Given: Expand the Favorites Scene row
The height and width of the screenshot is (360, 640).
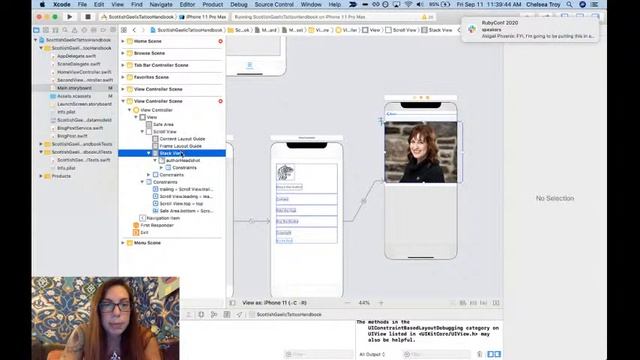Looking at the screenshot, I should 123,77.
